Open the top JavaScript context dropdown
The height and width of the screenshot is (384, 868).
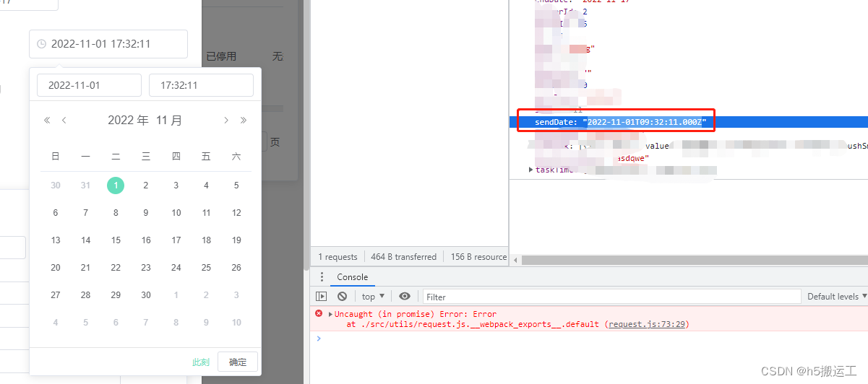(x=373, y=297)
